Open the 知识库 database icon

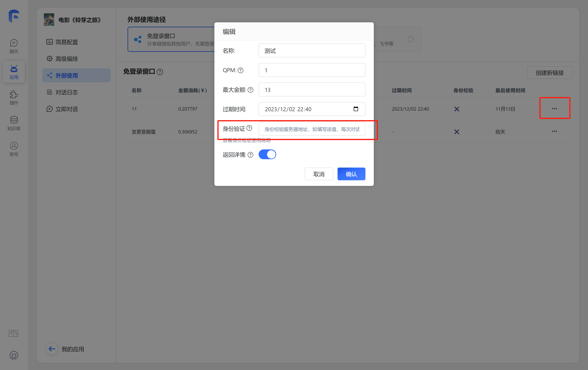[x=14, y=120]
